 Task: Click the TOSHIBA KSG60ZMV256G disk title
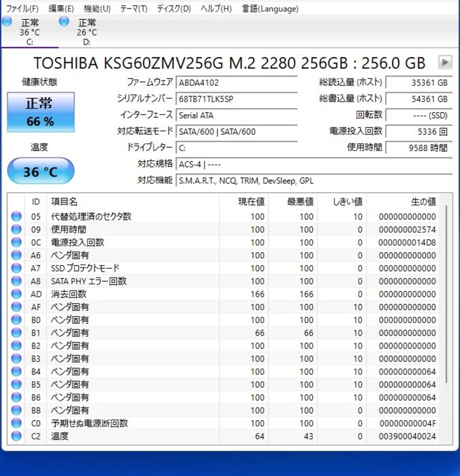point(229,63)
